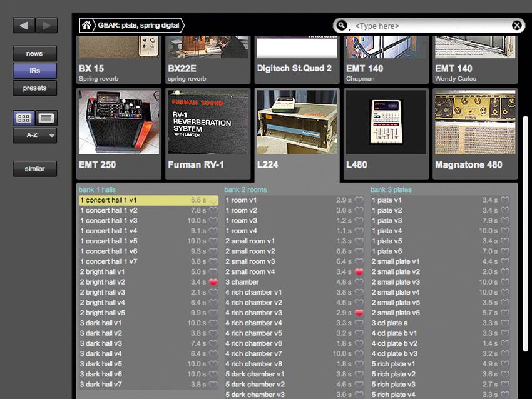This screenshot has height=399, width=532.
Task: Load impulse '2 small room v2'
Action: tap(295, 251)
